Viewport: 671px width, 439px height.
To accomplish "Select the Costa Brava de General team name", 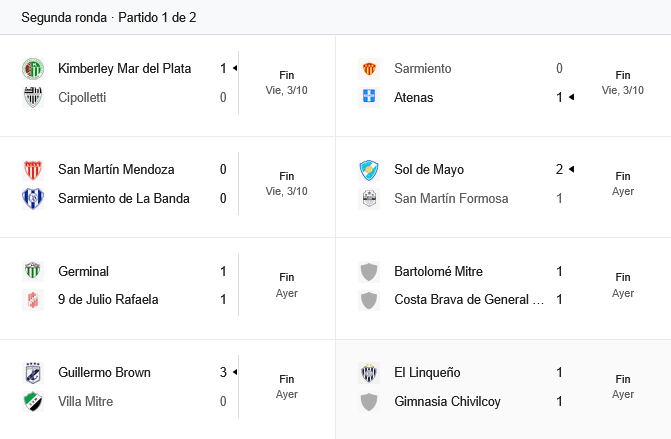I will point(469,299).
